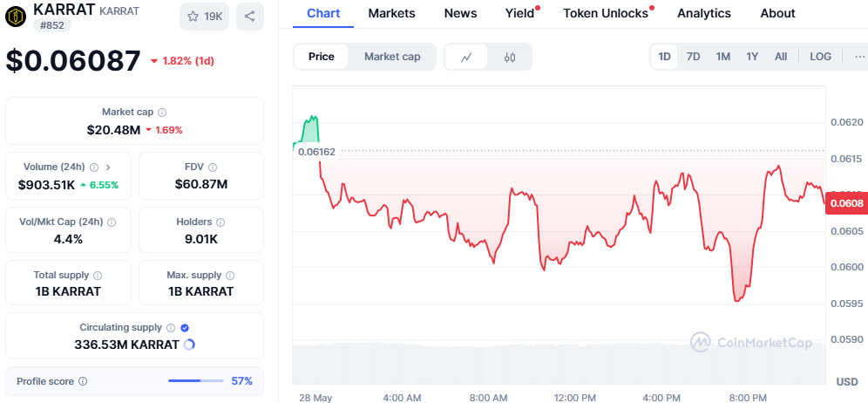The image size is (868, 403).
Task: Add KARRAT to watchlist with star button
Action: click(204, 17)
